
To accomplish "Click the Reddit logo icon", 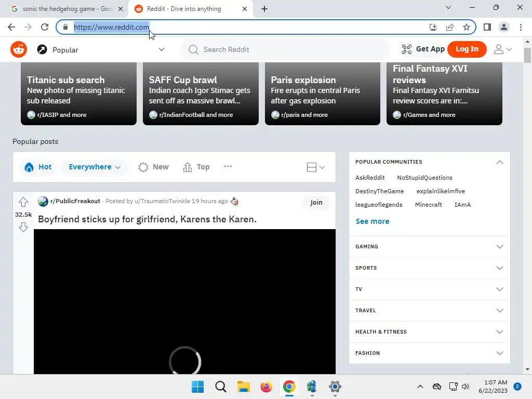I will [19, 49].
